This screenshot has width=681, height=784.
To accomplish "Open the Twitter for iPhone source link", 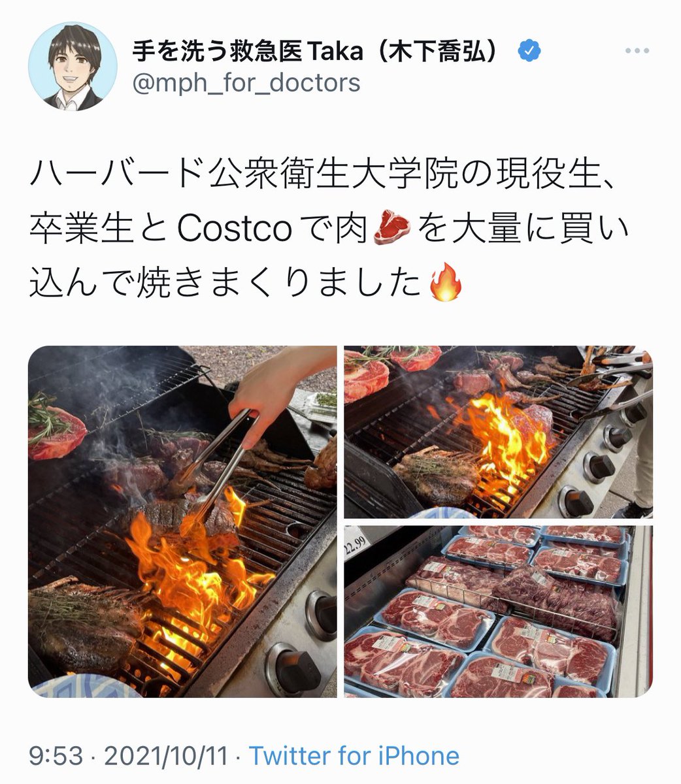I will point(354,757).
